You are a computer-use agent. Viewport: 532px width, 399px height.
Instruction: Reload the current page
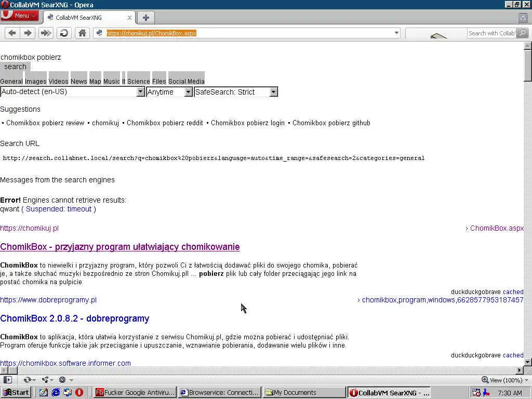(64, 33)
